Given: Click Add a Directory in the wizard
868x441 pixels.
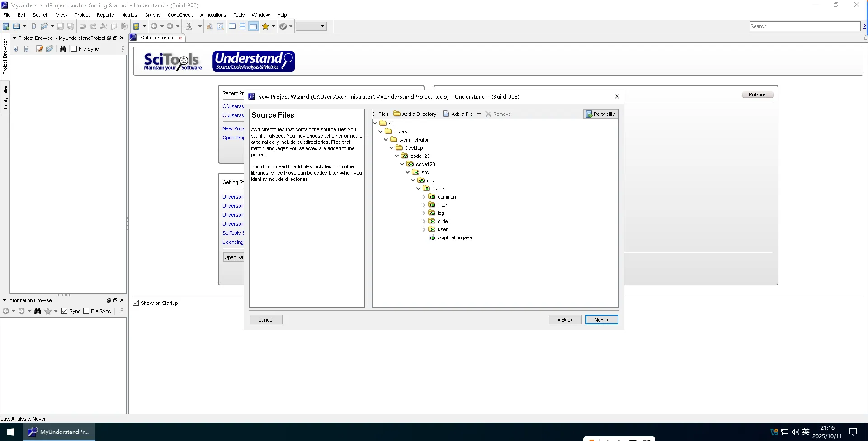Looking at the screenshot, I should pos(415,114).
